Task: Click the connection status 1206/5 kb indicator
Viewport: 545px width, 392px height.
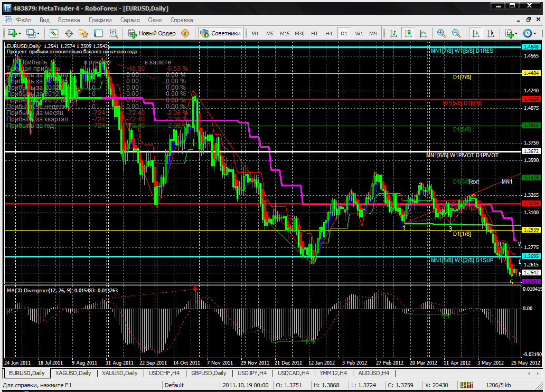Action: pos(499,385)
